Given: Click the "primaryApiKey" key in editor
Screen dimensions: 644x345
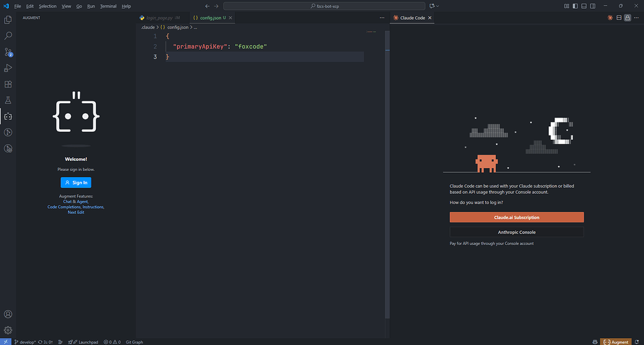Looking at the screenshot, I should 200,47.
